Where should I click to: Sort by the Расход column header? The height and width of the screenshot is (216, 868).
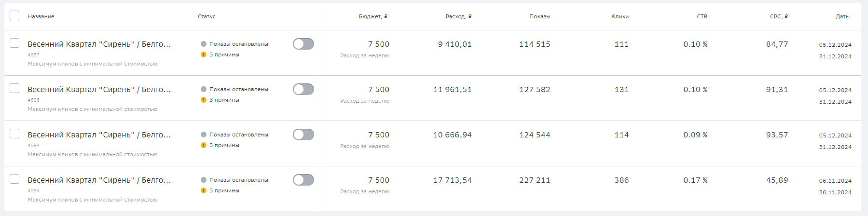[x=458, y=16]
